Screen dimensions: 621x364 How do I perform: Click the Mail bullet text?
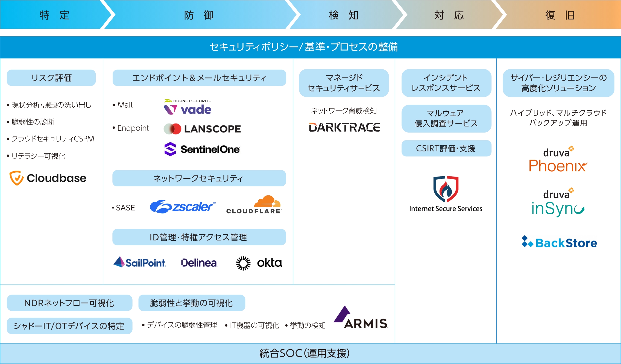point(122,105)
